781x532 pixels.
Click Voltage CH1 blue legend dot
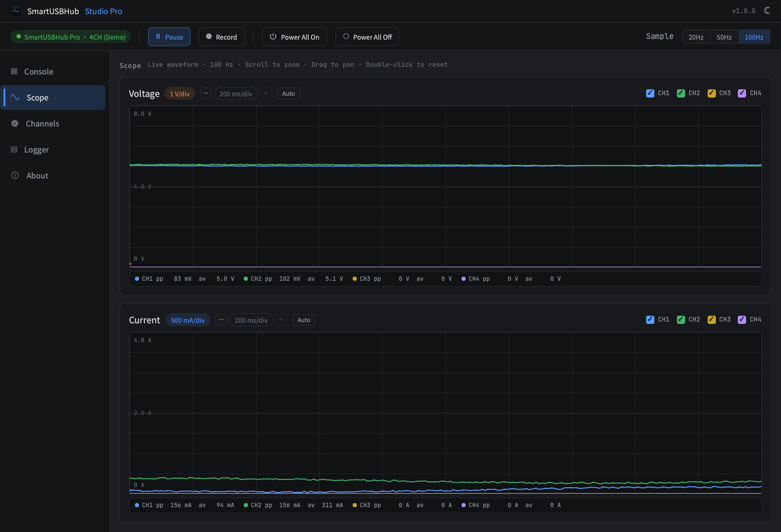tap(137, 279)
